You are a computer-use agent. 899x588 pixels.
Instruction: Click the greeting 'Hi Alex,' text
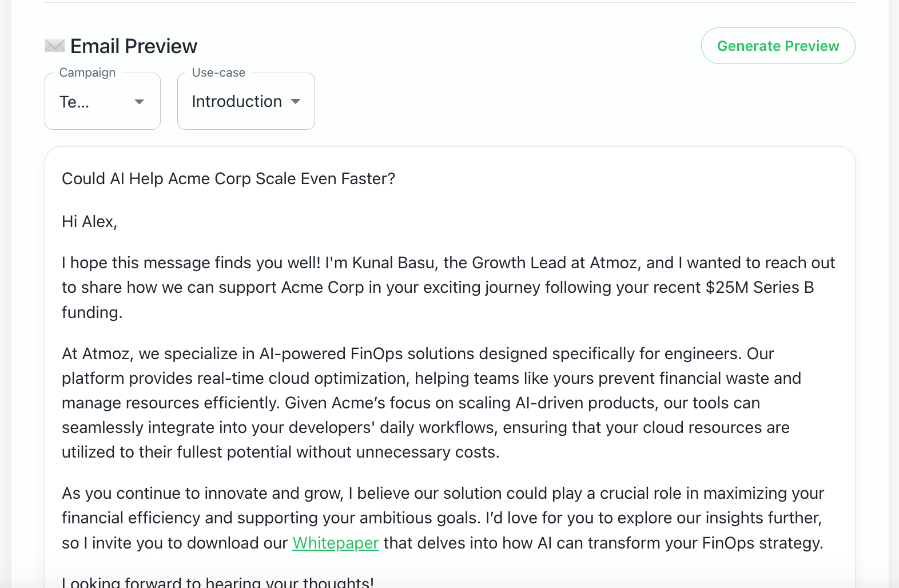pos(89,221)
